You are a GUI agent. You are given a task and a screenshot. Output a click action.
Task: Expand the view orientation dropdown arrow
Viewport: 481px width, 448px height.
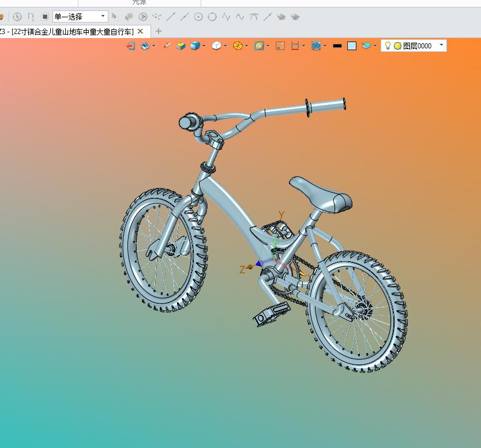[153, 46]
